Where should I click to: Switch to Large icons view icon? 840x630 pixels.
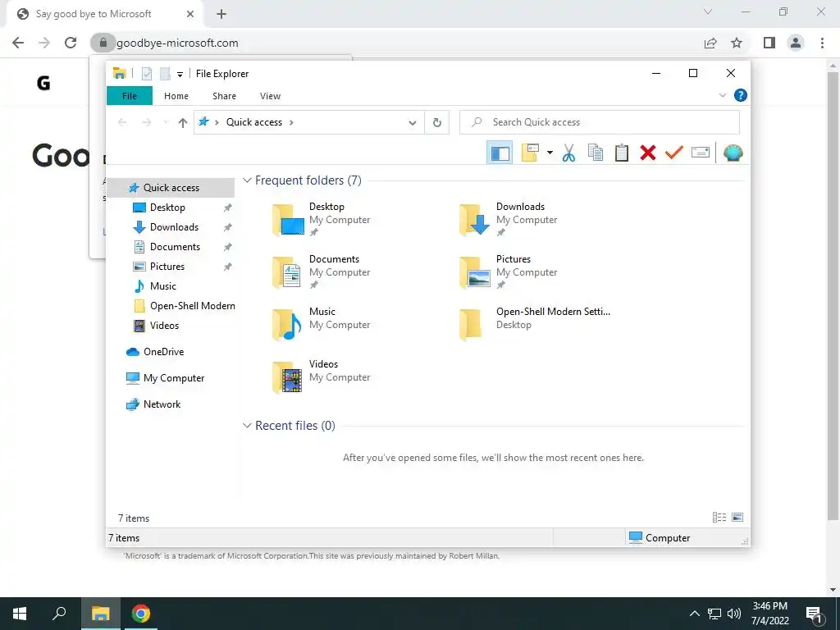(x=737, y=518)
